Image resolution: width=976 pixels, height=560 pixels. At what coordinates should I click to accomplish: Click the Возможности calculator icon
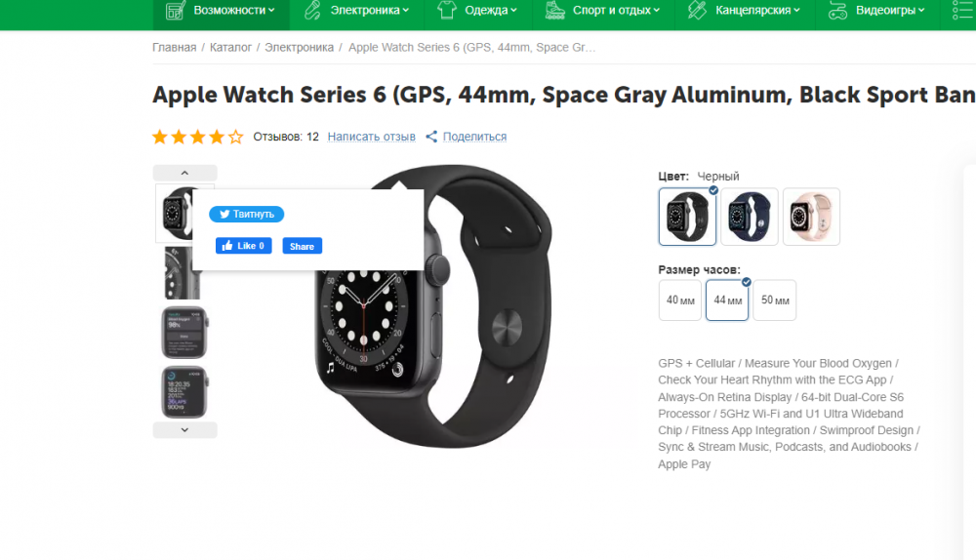click(175, 10)
